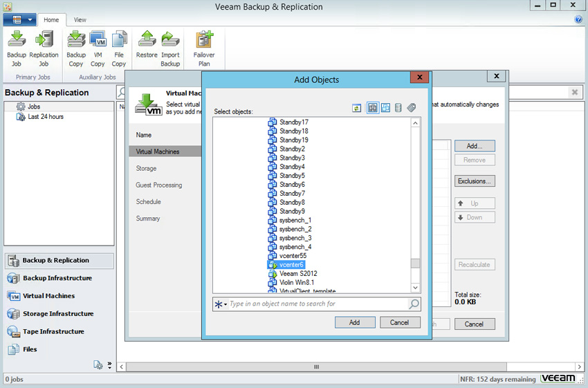Select the sysbench_4 VM
The image size is (588, 388).
pyautogui.click(x=289, y=247)
